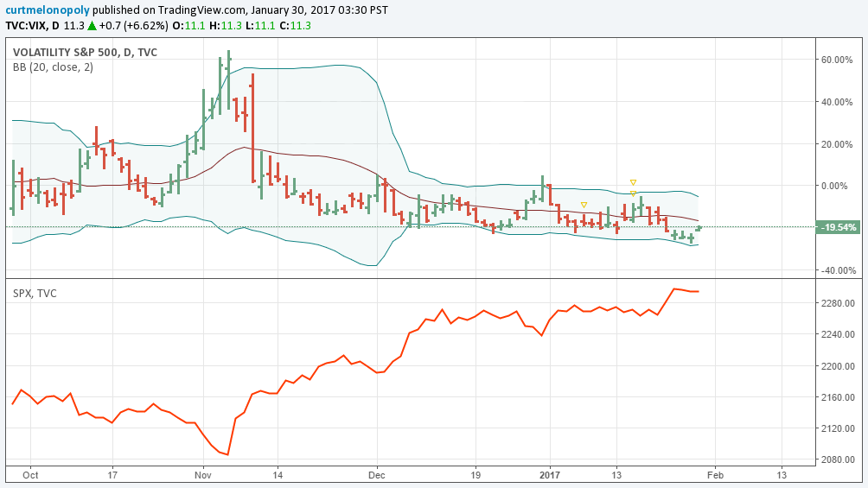Click the Dec date label on time axis
Image resolution: width=868 pixels, height=488 pixels.
pyautogui.click(x=376, y=475)
